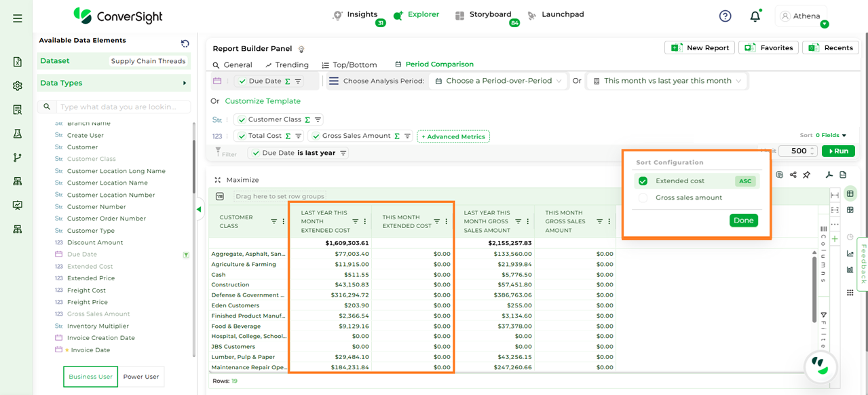The image size is (868, 395).
Task: Open the hamburger menu
Action: (x=18, y=18)
